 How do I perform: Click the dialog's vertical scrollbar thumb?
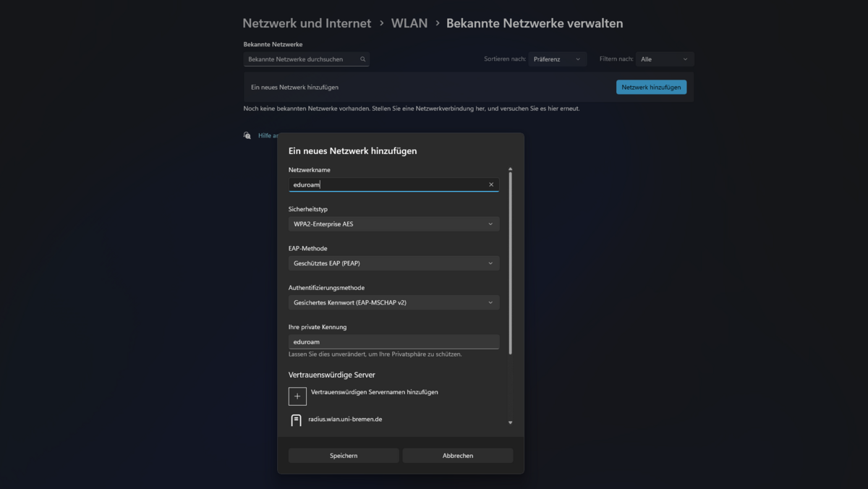(x=510, y=260)
